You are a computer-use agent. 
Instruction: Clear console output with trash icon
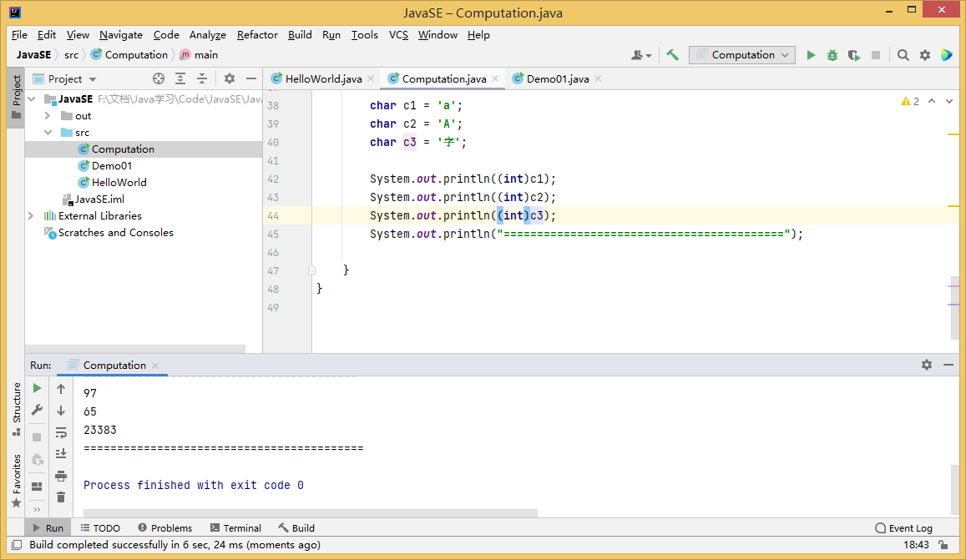61,497
